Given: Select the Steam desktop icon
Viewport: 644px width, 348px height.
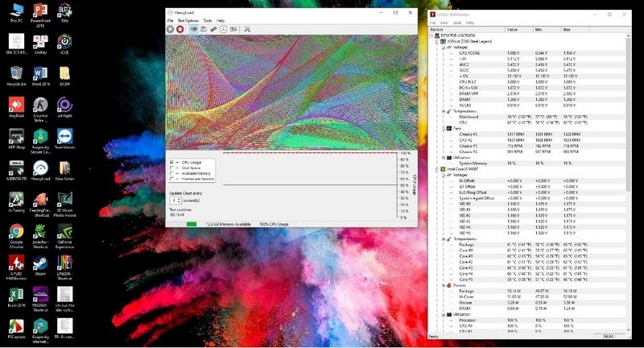Looking at the screenshot, I should [x=39, y=263].
